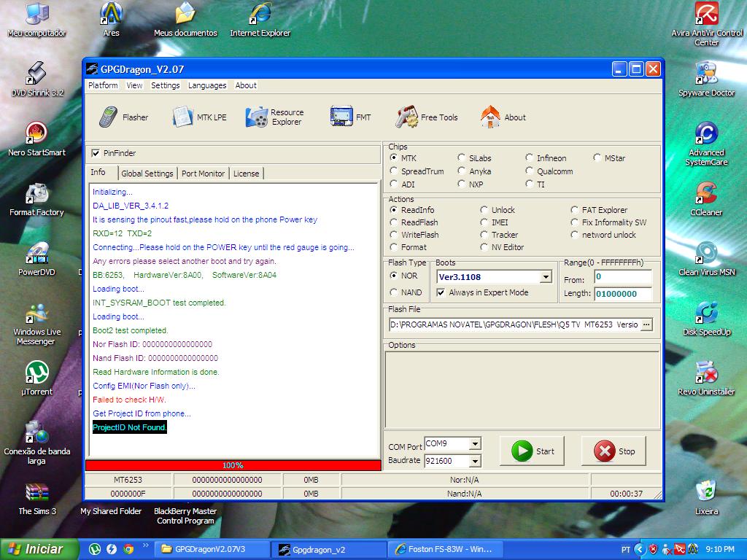
Task: Choose Unlock action radio button
Action: (x=484, y=210)
